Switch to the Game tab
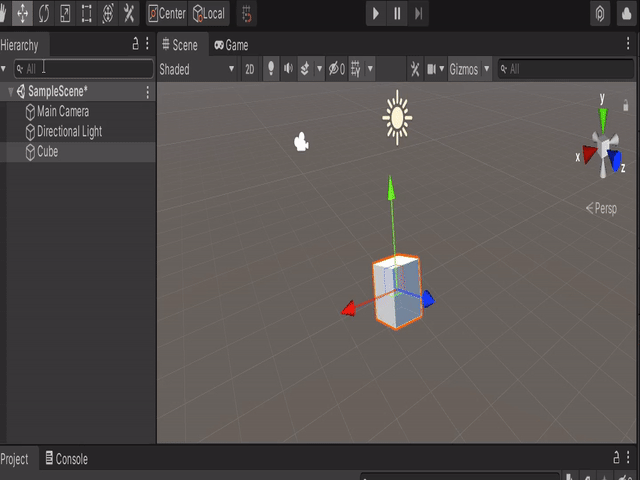Image resolution: width=640 pixels, height=480 pixels. pos(231,45)
